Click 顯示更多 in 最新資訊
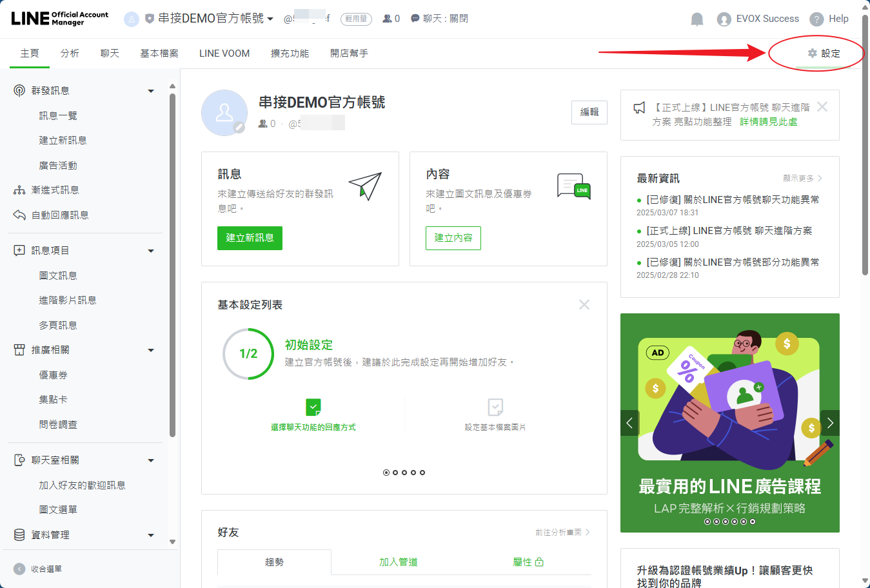 click(x=802, y=179)
